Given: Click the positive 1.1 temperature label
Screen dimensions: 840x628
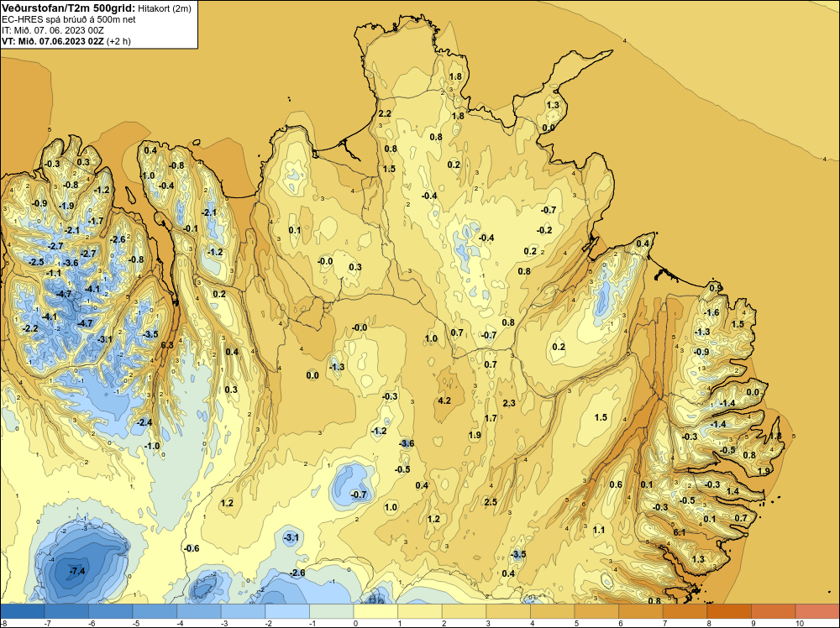Looking at the screenshot, I should pos(598,530).
